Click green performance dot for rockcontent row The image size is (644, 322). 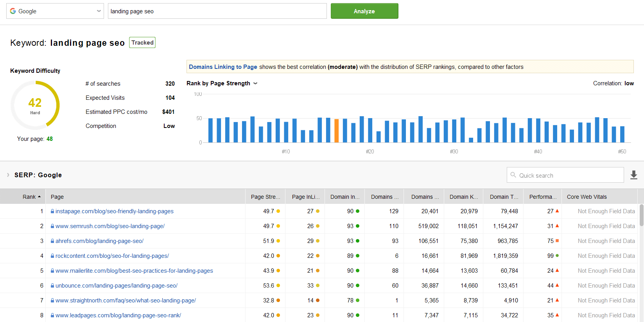click(x=557, y=255)
